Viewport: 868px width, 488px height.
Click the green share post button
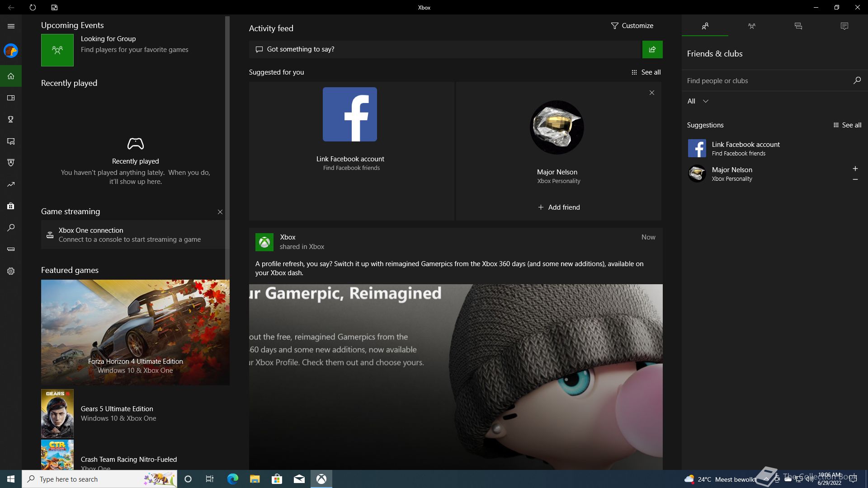pyautogui.click(x=652, y=49)
